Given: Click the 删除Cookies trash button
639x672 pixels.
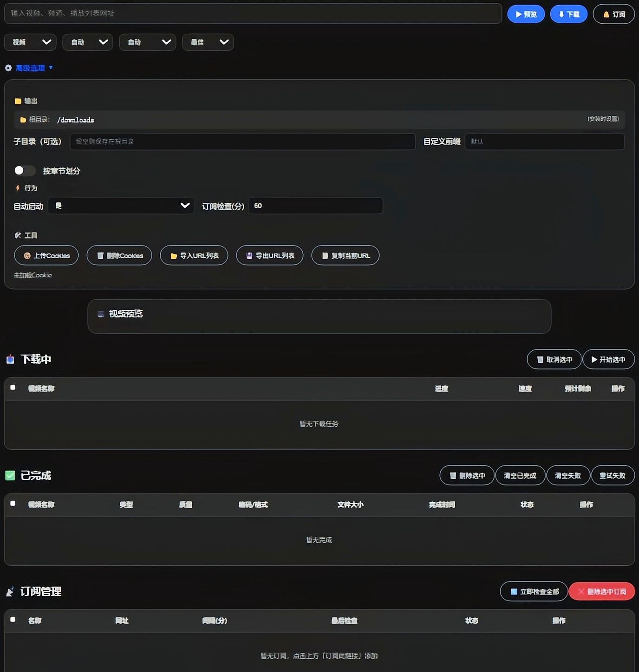Looking at the screenshot, I should tap(119, 255).
